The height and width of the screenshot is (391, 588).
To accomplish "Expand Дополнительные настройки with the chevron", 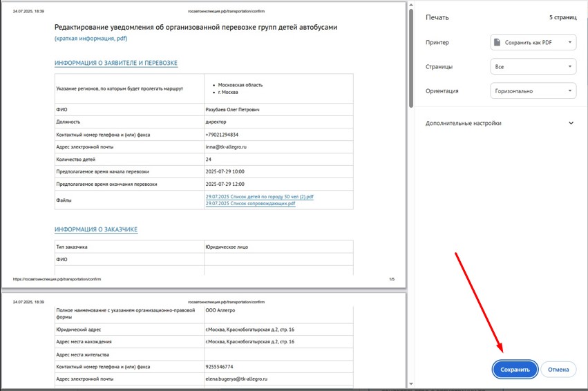I will pyautogui.click(x=571, y=124).
